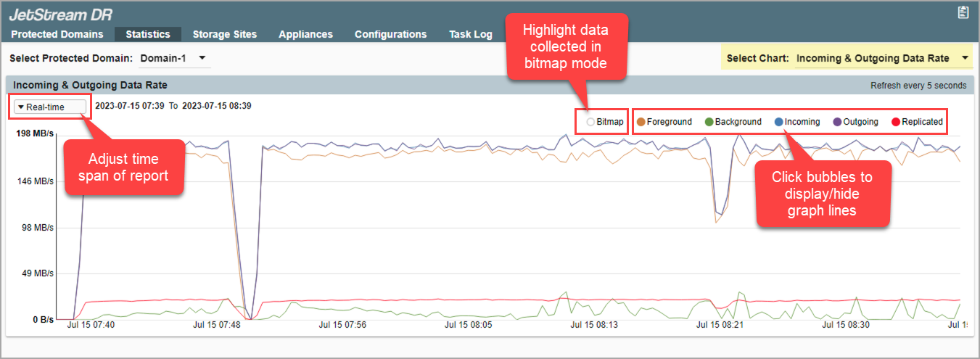Click the Jul 15 07:48 time axis label

[216, 325]
